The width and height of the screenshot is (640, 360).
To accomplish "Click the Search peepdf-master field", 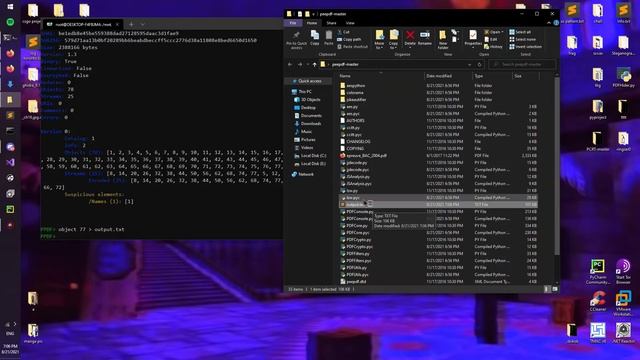I will pyautogui.click(x=522, y=64).
